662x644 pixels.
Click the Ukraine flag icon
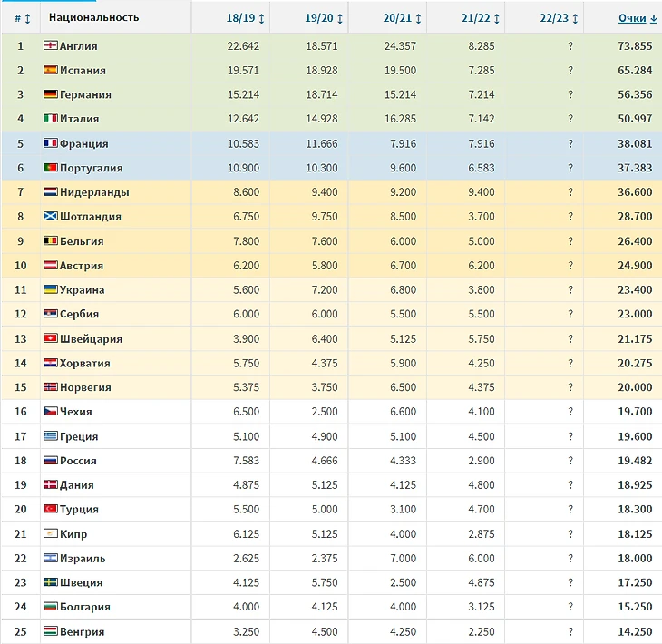tap(51, 290)
